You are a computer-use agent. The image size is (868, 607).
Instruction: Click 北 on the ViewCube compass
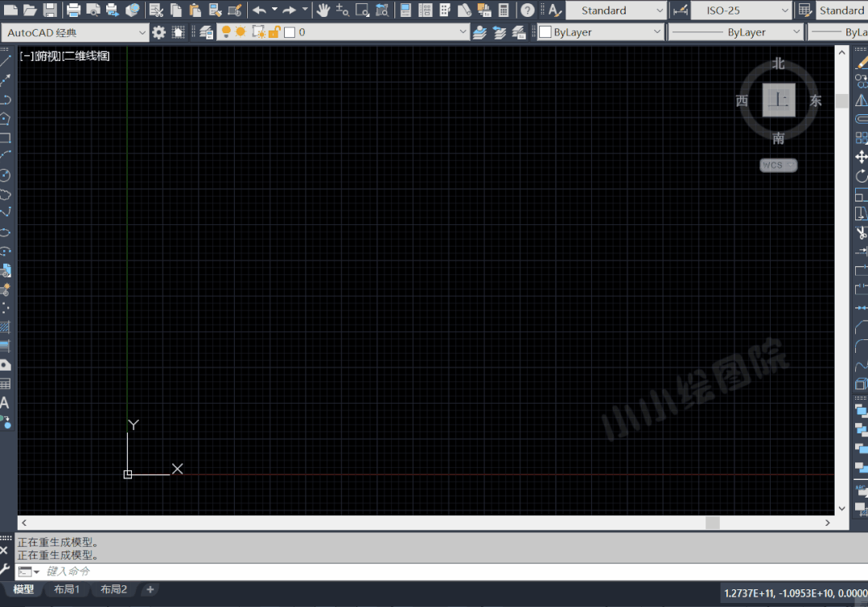(779, 64)
